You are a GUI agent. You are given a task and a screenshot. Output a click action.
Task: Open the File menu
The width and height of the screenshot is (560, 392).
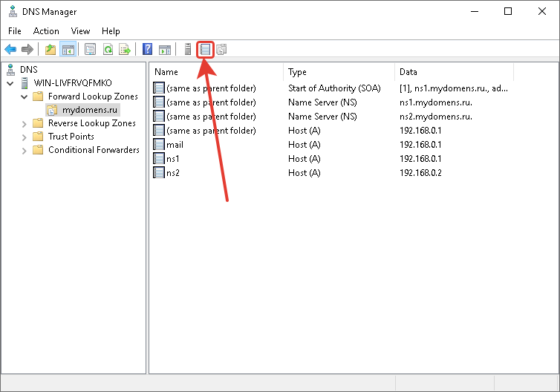click(x=15, y=31)
